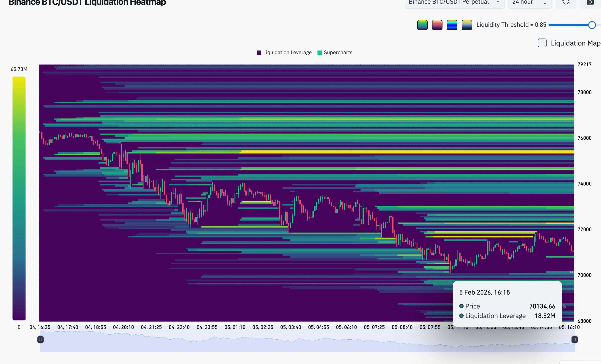Open the Binance BTC/USDT Perpetual dropdown
The image size is (601, 364).
click(x=449, y=2)
